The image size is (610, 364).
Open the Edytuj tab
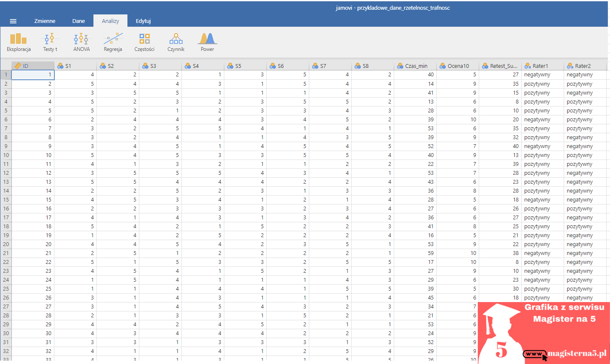coord(143,21)
